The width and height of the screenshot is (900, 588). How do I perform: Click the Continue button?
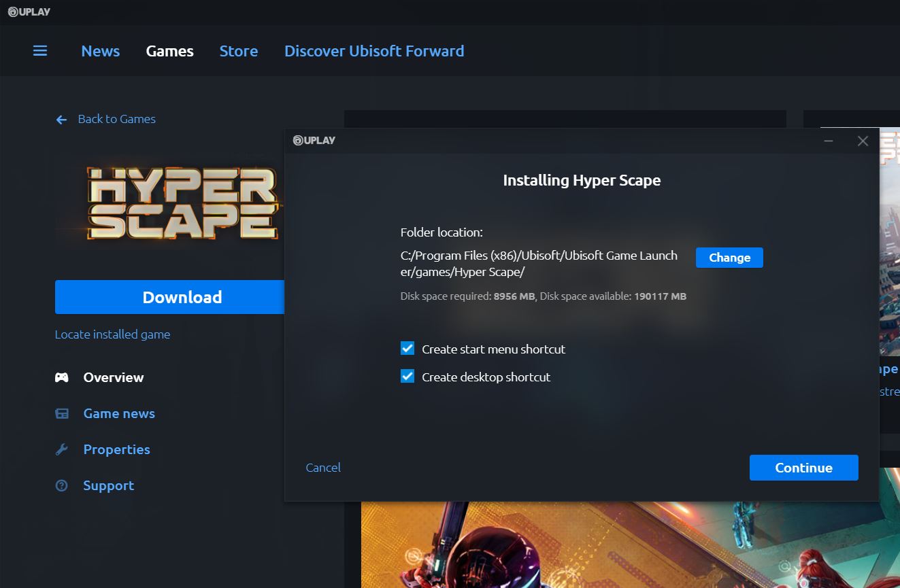[x=804, y=468]
